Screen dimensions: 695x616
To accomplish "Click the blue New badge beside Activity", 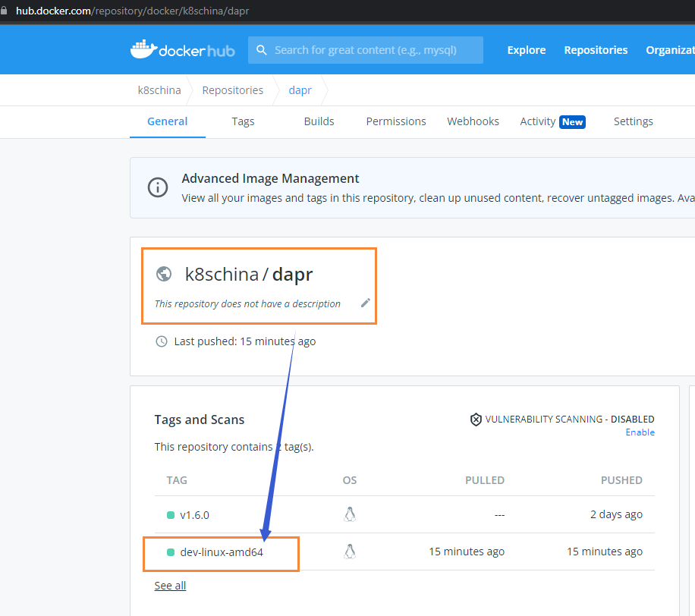I will (x=572, y=122).
